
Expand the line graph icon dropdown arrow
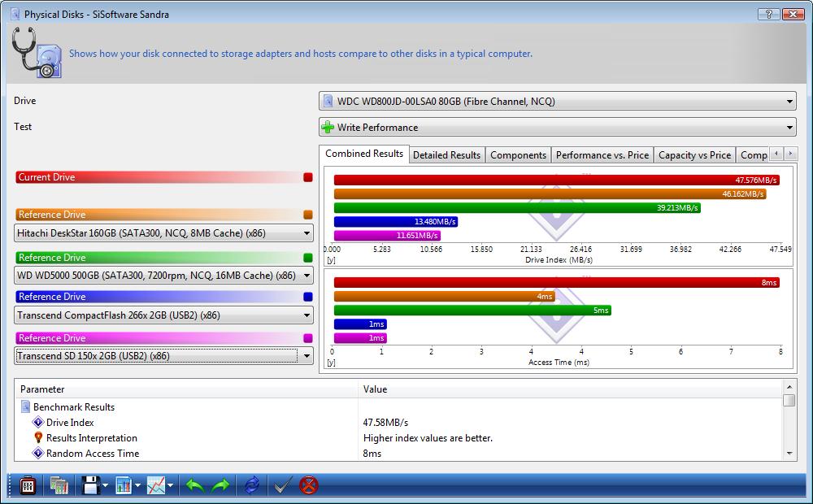pos(170,486)
